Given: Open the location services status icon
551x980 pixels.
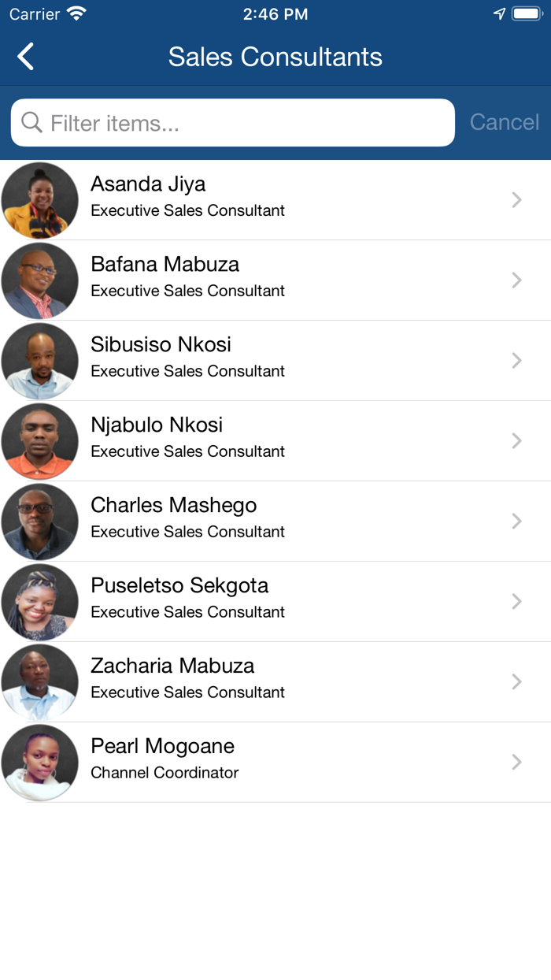Looking at the screenshot, I should pyautogui.click(x=499, y=14).
